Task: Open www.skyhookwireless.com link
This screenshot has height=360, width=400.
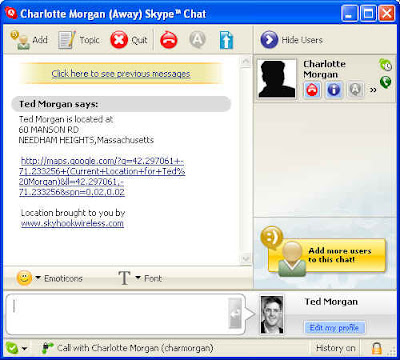Action: click(x=72, y=223)
